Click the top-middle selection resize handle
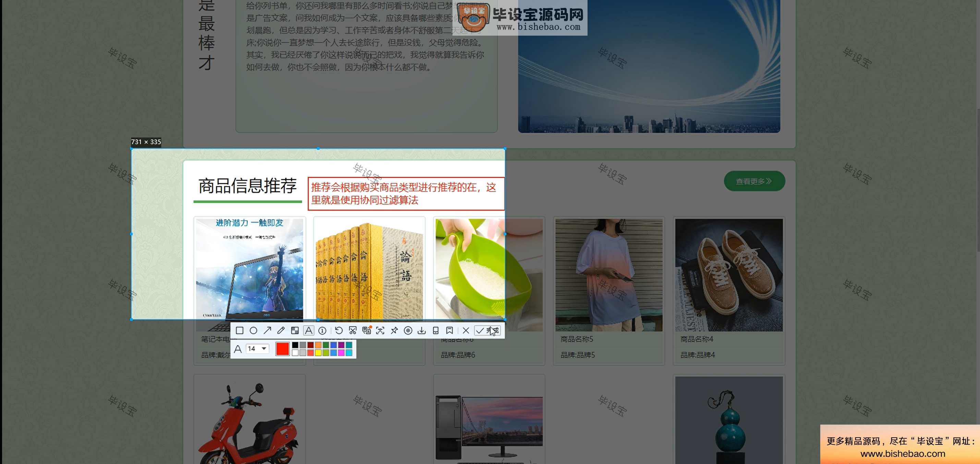Image resolution: width=980 pixels, height=464 pixels. click(x=318, y=149)
